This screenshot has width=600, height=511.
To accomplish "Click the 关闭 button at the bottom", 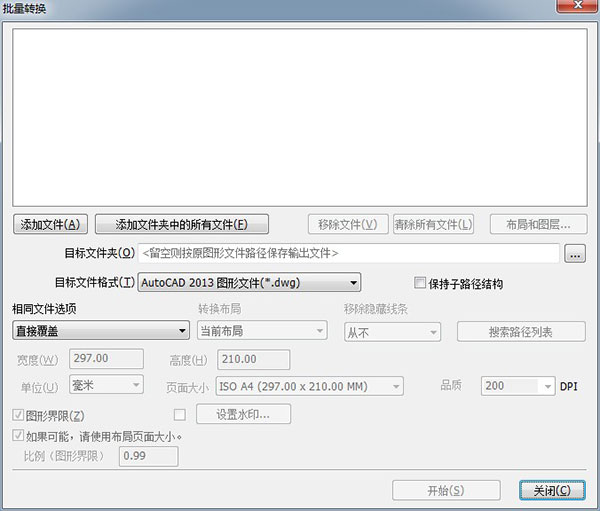I will [x=552, y=490].
